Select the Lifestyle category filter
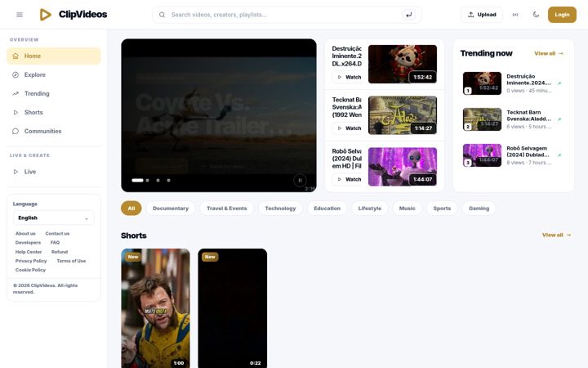Image resolution: width=588 pixels, height=368 pixels. pos(370,208)
